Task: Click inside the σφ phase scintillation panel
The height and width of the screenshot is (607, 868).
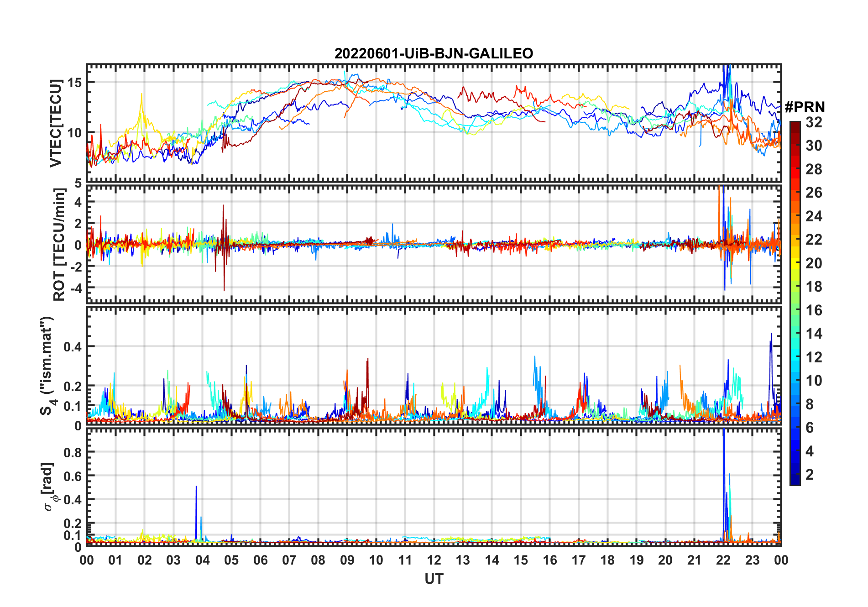Action: (x=434, y=487)
